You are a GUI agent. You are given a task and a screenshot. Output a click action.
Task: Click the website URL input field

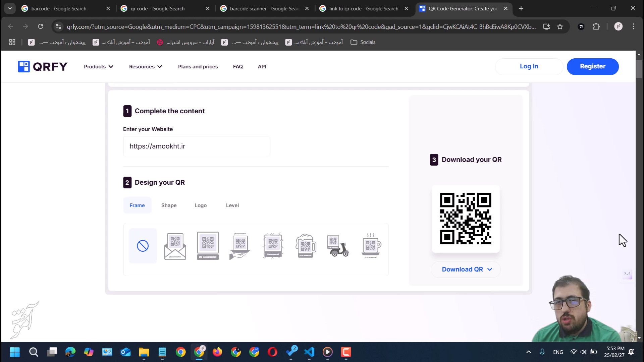click(x=196, y=146)
